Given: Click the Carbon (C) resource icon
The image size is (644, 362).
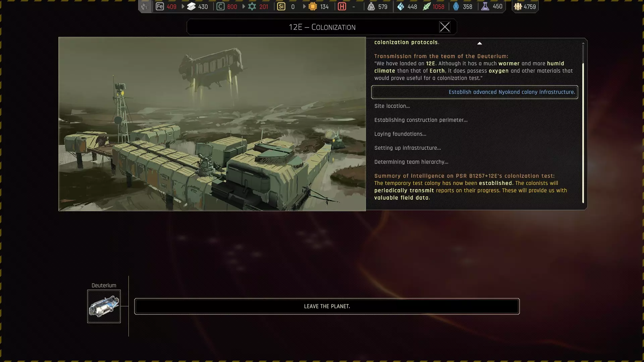Looking at the screenshot, I should point(220,6).
